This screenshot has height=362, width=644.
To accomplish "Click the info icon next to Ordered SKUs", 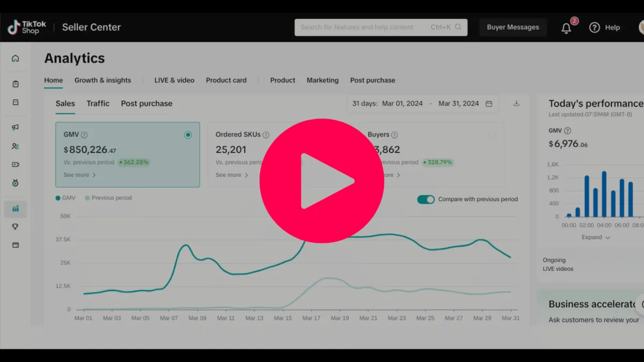I will point(266,135).
